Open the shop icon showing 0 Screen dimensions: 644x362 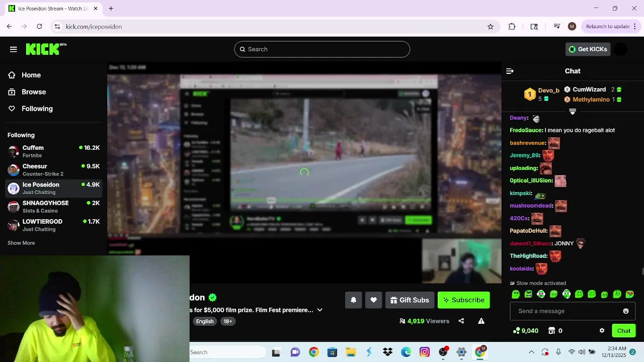(555, 331)
